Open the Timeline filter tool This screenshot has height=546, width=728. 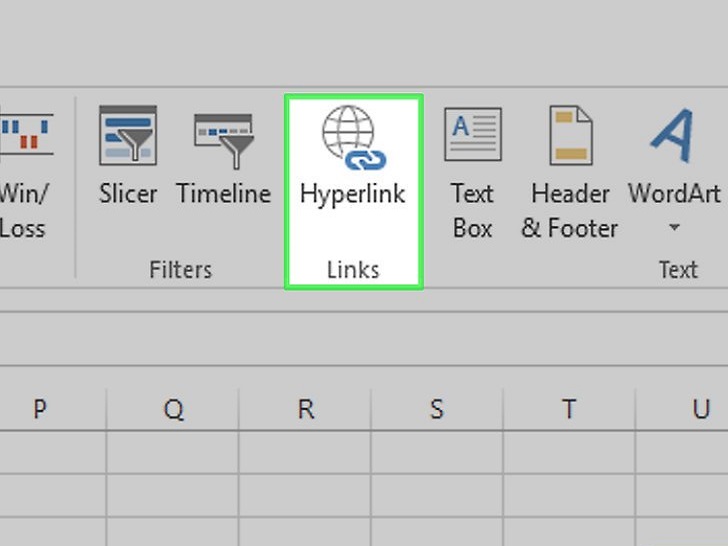click(x=223, y=140)
